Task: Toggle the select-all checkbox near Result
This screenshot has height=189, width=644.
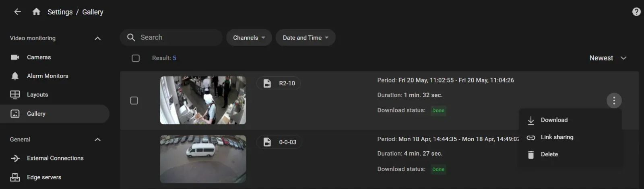Action: 136,58
